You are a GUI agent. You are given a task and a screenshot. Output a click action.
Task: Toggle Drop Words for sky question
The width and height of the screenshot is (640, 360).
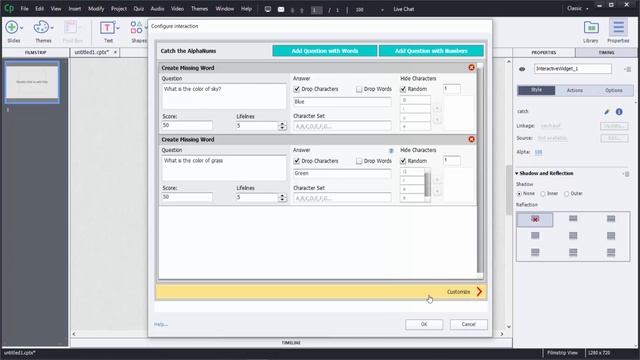[x=359, y=89]
